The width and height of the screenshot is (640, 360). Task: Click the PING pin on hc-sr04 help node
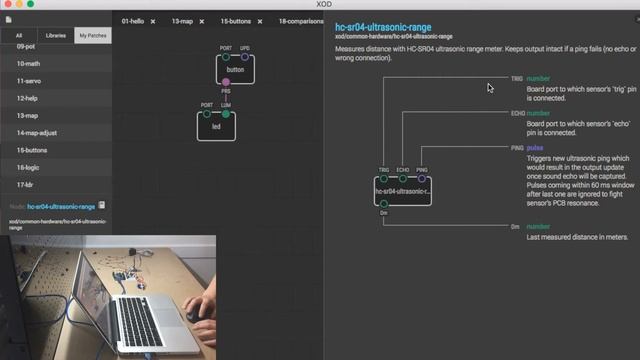coord(422,178)
